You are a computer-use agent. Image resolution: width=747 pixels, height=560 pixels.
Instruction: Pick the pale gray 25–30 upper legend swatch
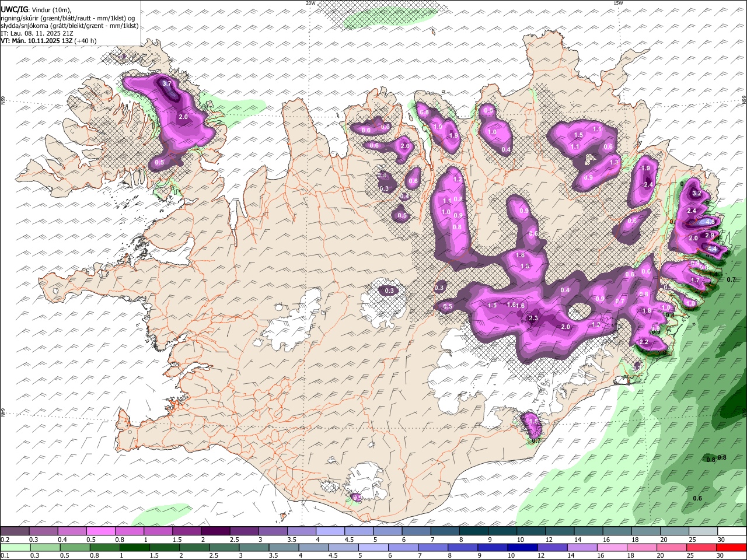pyautogui.click(x=702, y=531)
